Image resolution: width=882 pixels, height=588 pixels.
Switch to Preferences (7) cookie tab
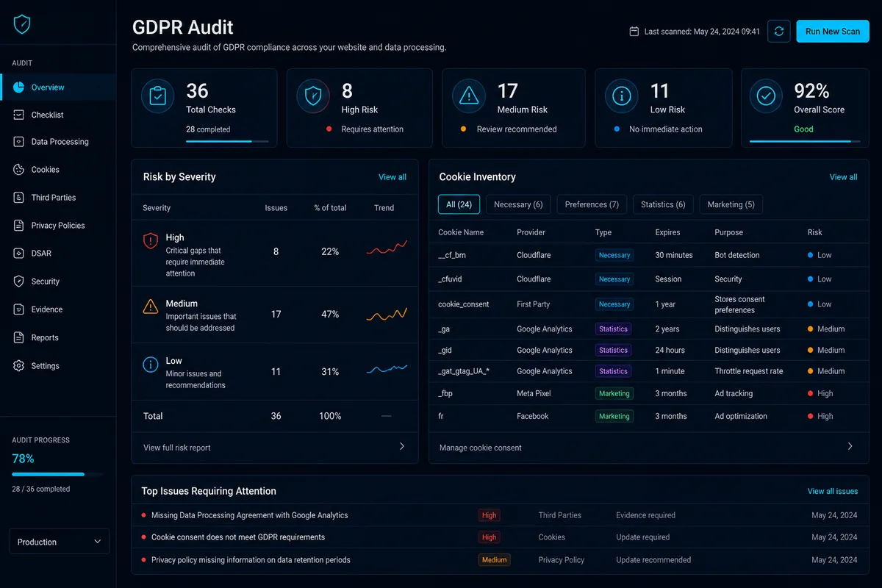click(592, 204)
